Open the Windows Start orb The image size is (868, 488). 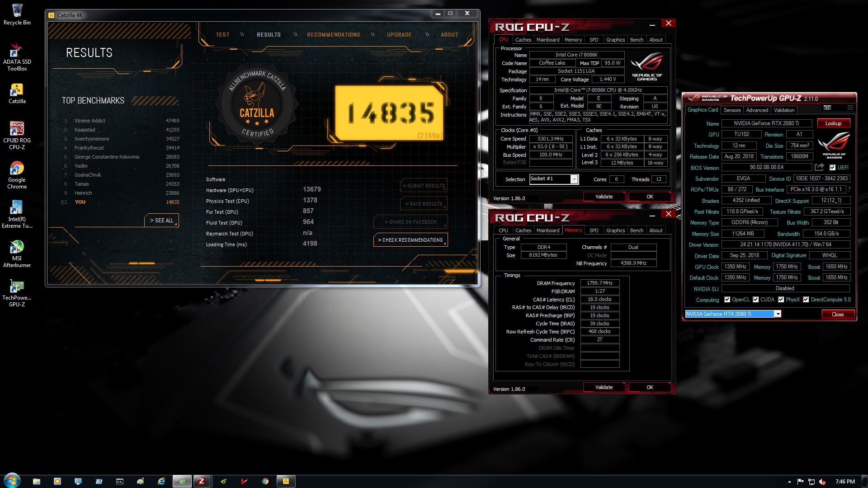[x=12, y=480]
